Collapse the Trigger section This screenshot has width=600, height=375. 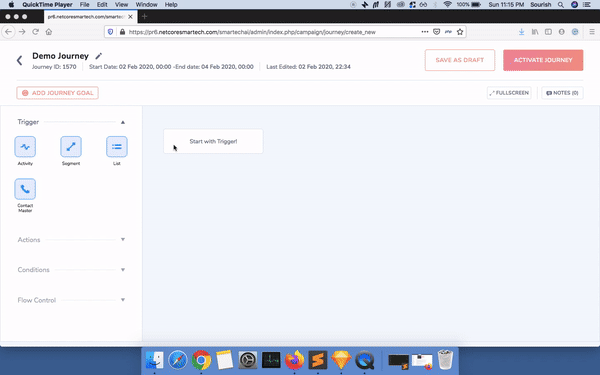[123, 122]
